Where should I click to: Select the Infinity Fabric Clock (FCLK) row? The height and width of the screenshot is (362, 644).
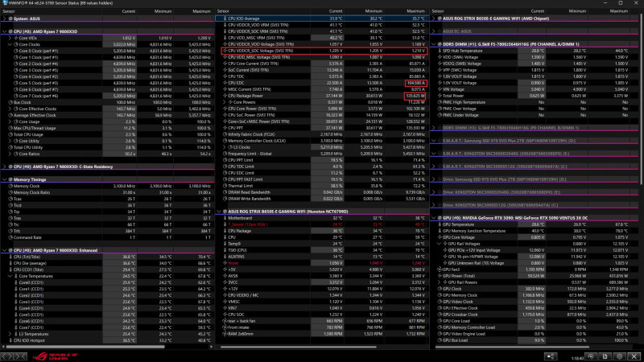(x=321, y=134)
